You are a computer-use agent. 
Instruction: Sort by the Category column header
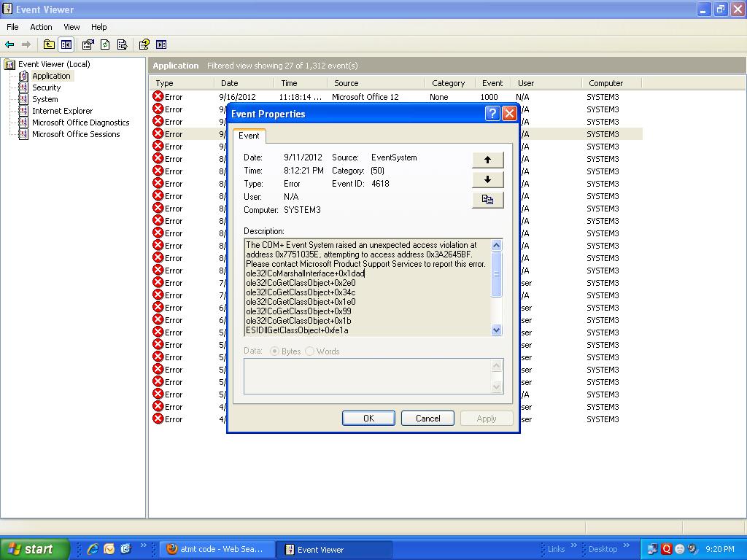[450, 83]
